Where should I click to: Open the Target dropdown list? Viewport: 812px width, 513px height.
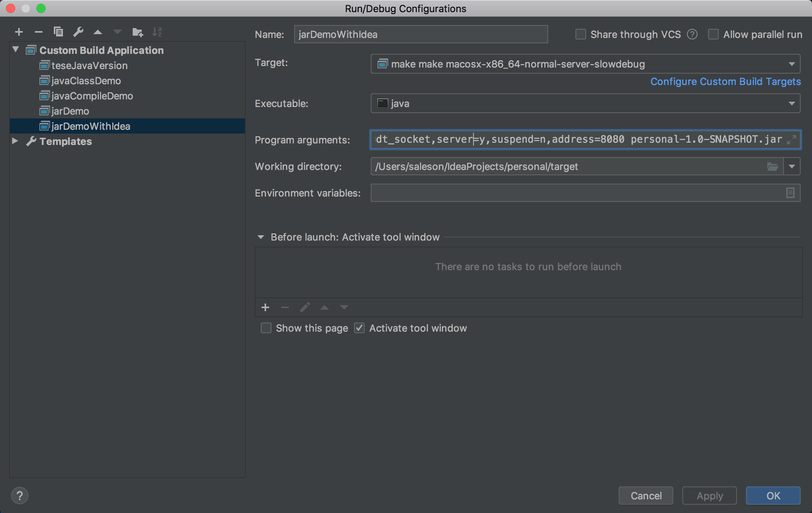click(x=792, y=64)
